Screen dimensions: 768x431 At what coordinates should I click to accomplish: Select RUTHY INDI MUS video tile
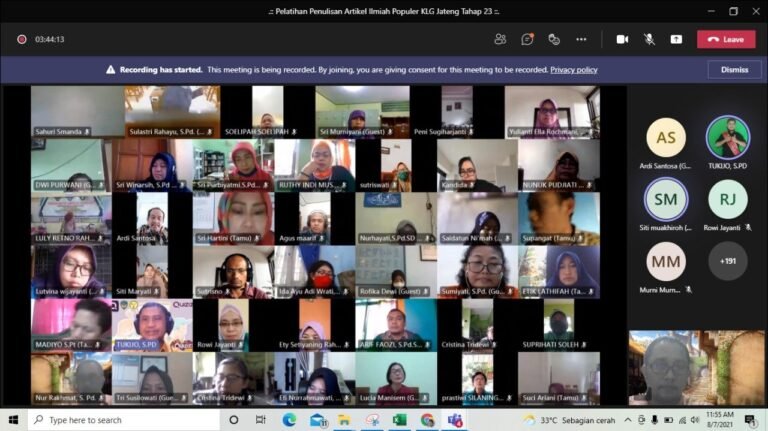tap(315, 165)
